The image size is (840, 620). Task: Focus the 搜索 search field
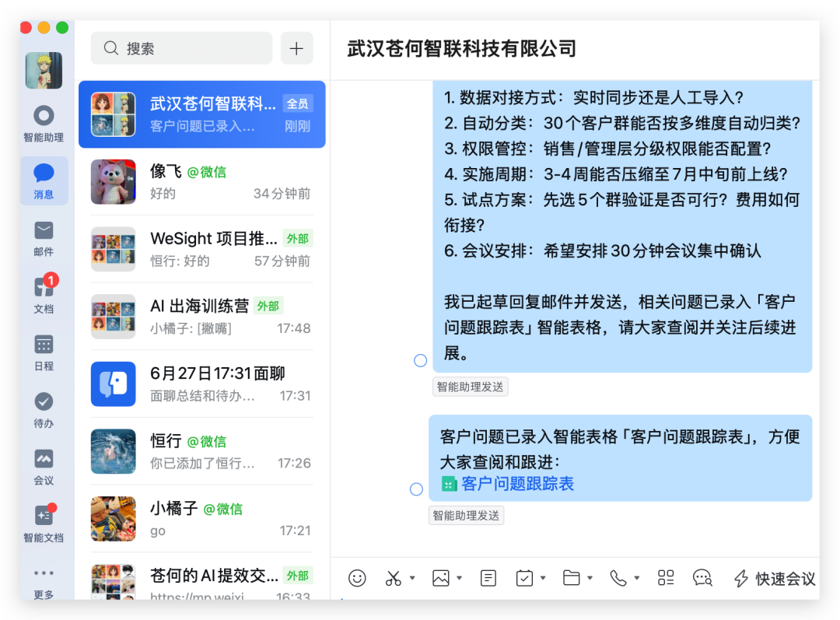pyautogui.click(x=181, y=48)
